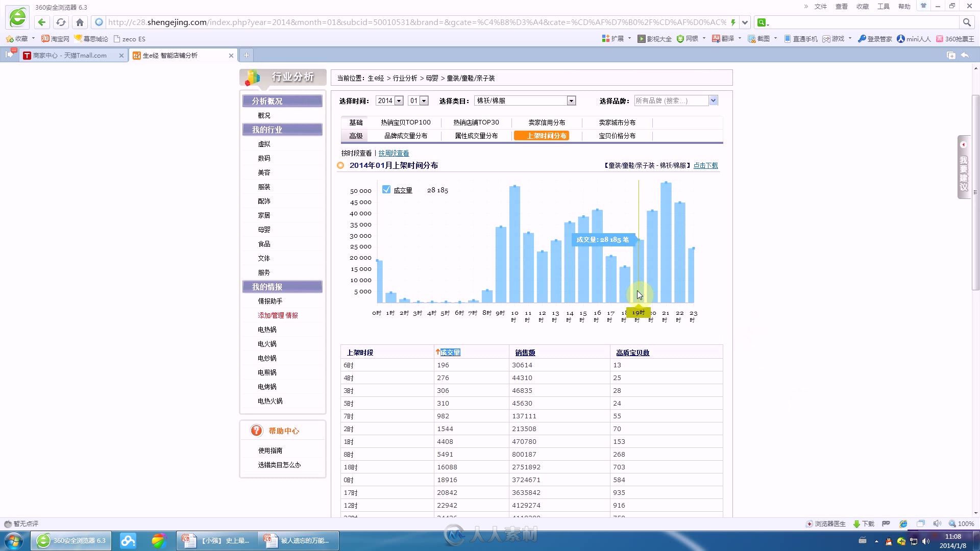Open the 直通手机 toolbar icon
This screenshot has width=980, height=551.
click(800, 39)
